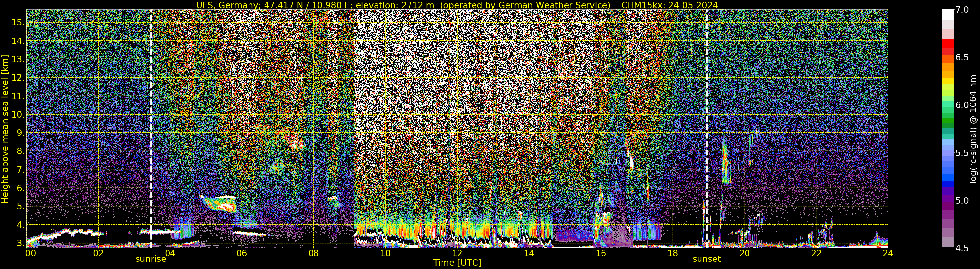Click the 'sunset' label below the axis

pos(706,259)
